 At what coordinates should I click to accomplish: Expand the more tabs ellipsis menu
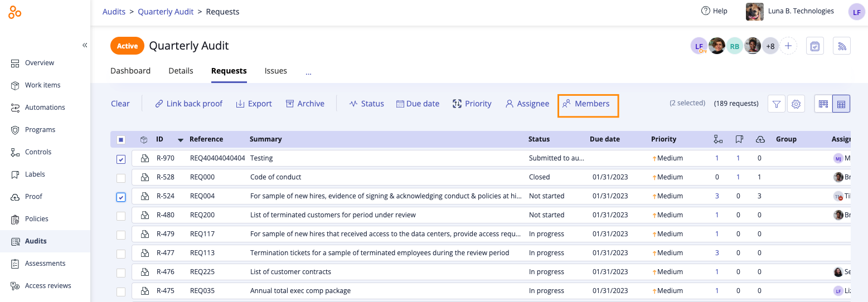pos(308,71)
